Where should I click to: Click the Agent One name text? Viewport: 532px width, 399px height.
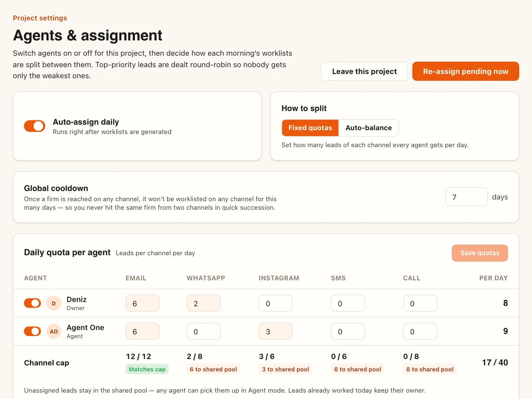tap(86, 328)
